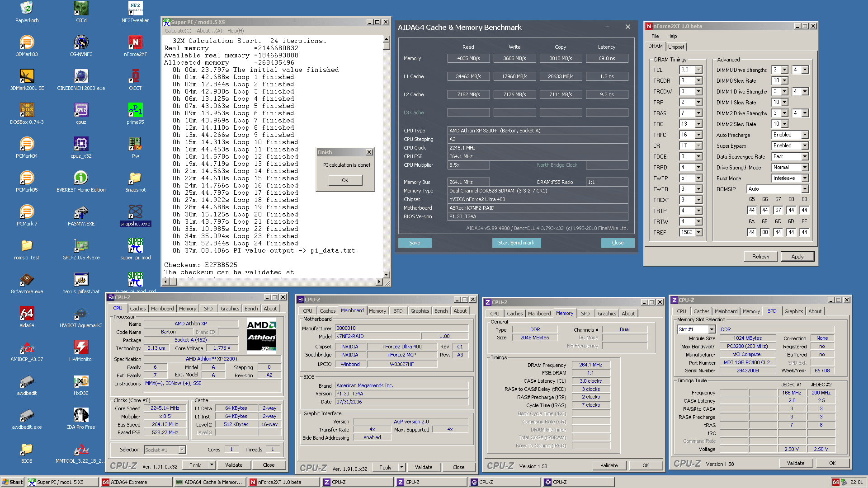The image size is (868, 488).
Task: Click Start Benchmark in AIDA64
Action: coord(516,243)
